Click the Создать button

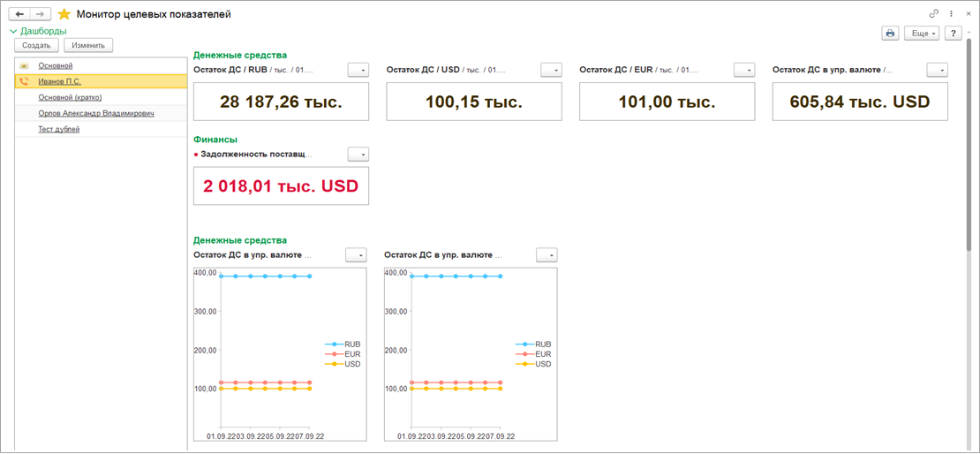click(x=36, y=45)
